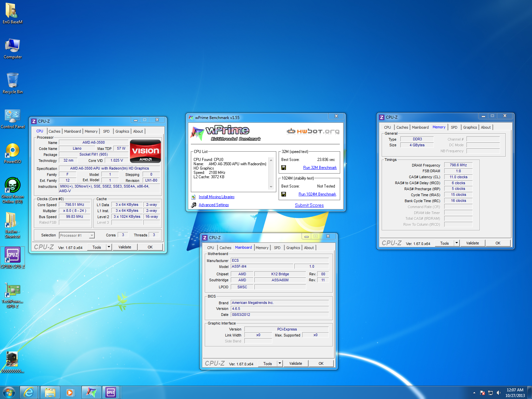This screenshot has height=399, width=532.
Task: Click Validate in left CPU-Z window
Action: click(x=125, y=247)
